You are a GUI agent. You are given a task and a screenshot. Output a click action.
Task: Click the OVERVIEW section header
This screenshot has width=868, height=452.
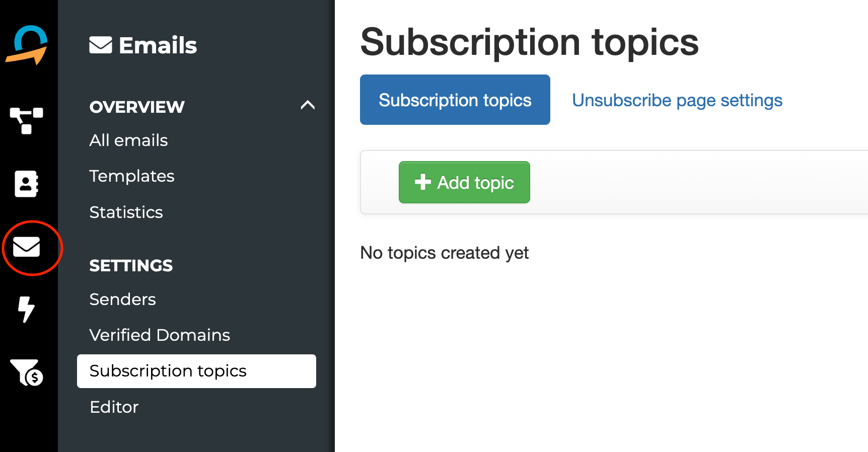(x=137, y=107)
